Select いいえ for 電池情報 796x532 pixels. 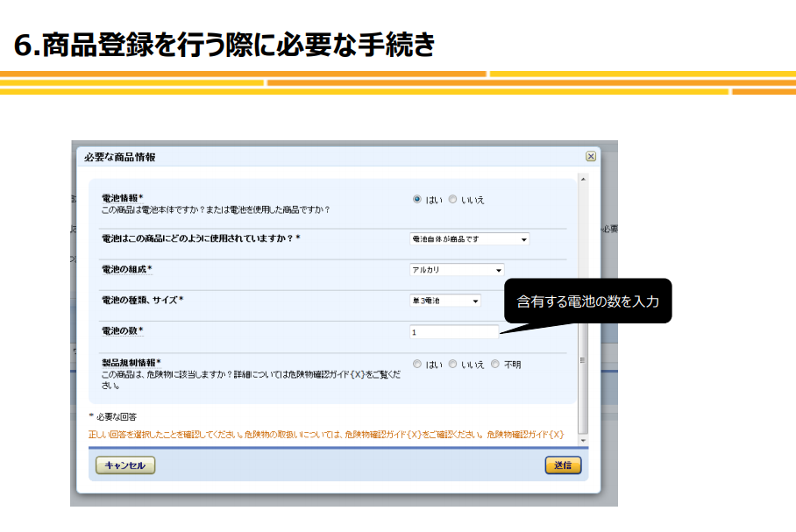click(452, 199)
